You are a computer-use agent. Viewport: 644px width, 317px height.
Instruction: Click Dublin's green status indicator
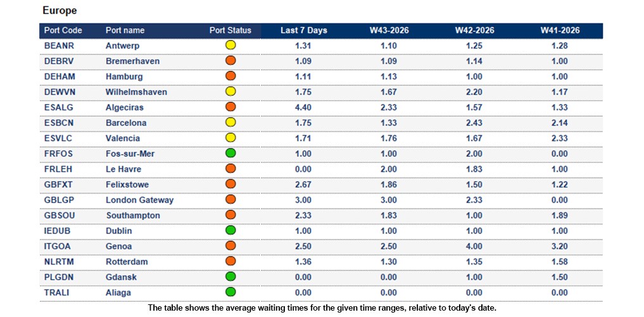pos(230,230)
